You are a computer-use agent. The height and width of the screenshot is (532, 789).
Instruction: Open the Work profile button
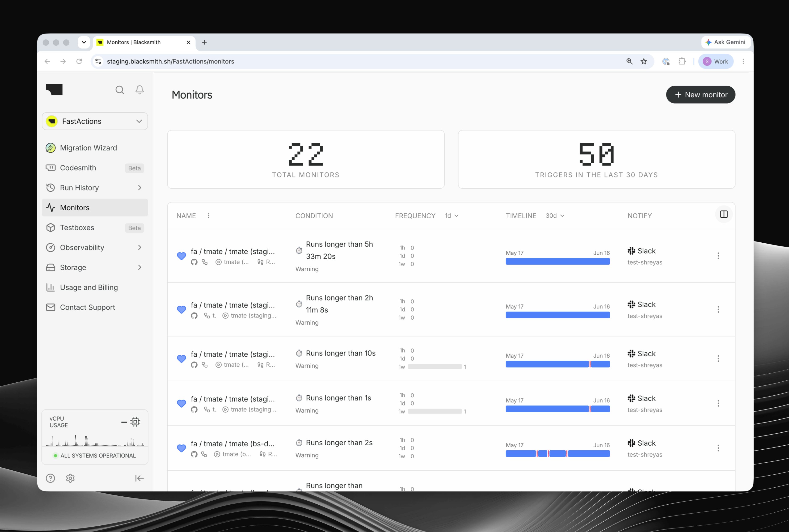(716, 61)
